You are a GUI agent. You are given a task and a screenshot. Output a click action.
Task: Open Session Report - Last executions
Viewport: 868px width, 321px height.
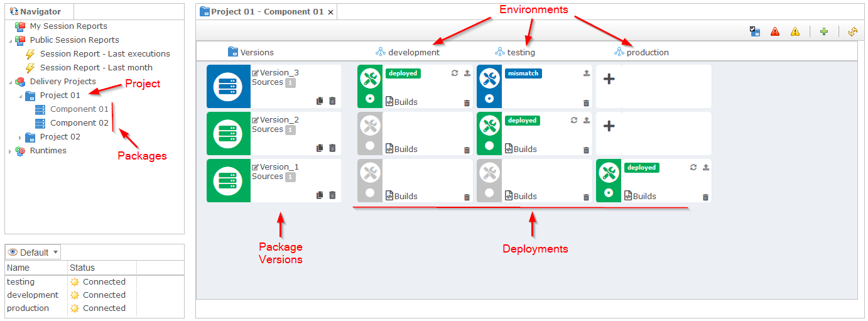[105, 54]
